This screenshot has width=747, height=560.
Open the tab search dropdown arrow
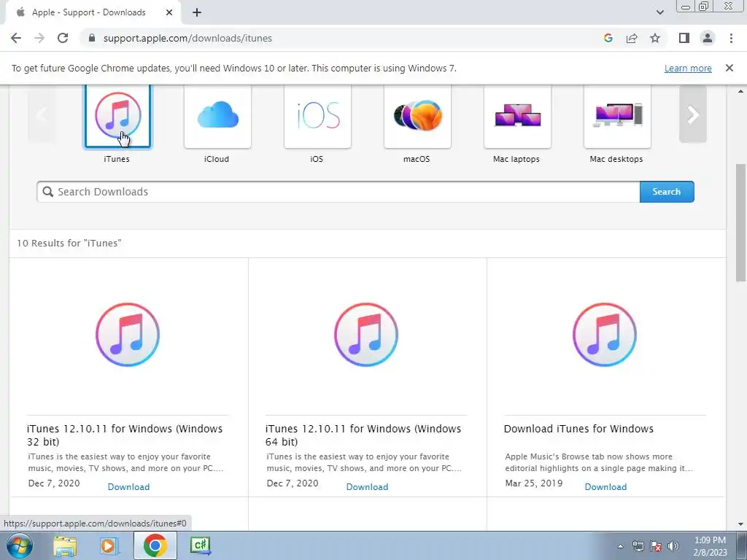pyautogui.click(x=659, y=12)
